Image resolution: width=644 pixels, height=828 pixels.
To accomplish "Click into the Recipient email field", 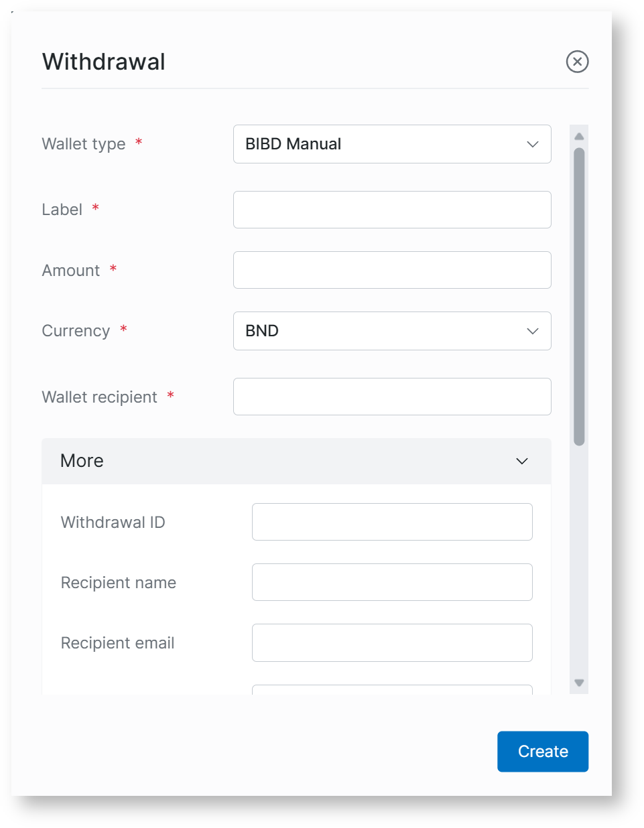I will [x=391, y=642].
